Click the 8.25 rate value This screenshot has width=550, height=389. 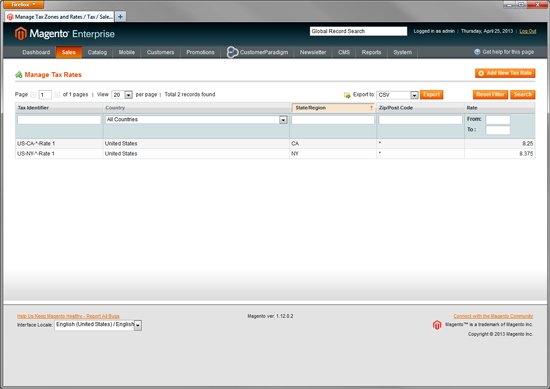click(528, 143)
